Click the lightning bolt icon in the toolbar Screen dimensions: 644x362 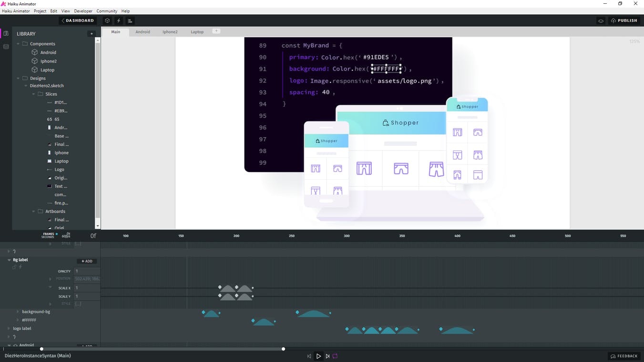(118, 20)
